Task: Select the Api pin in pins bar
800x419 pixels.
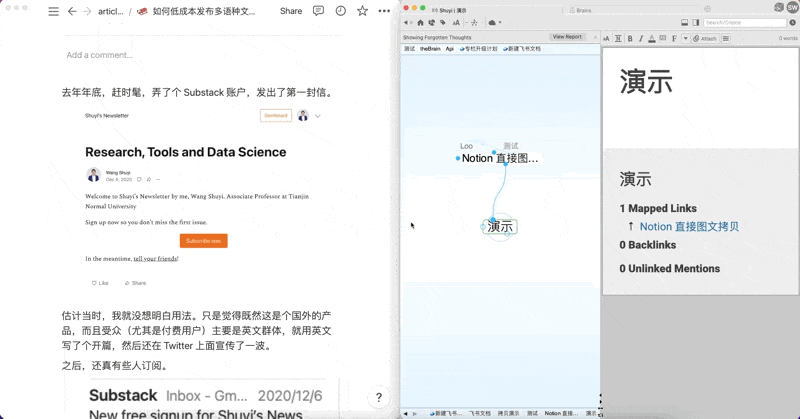Action: (x=449, y=48)
